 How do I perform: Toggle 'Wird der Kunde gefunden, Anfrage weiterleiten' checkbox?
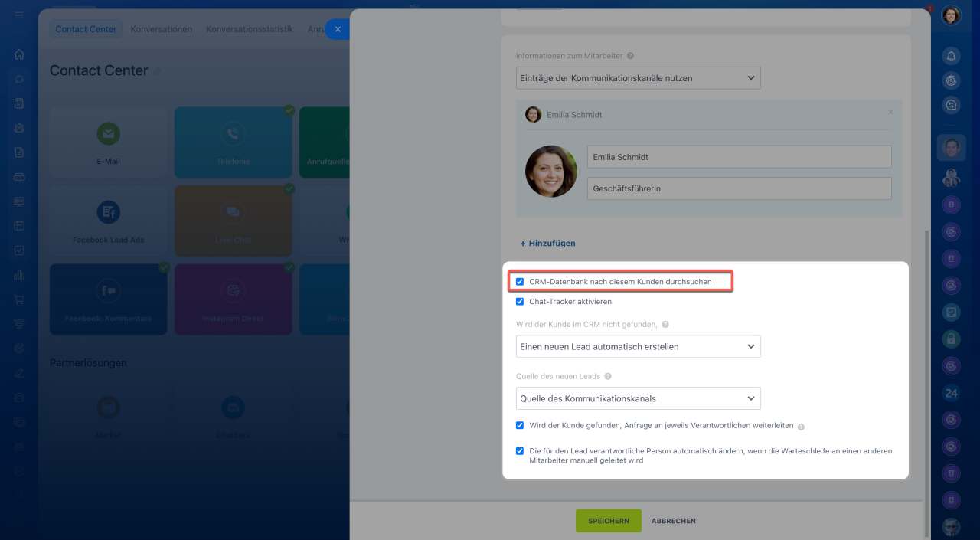[520, 425]
